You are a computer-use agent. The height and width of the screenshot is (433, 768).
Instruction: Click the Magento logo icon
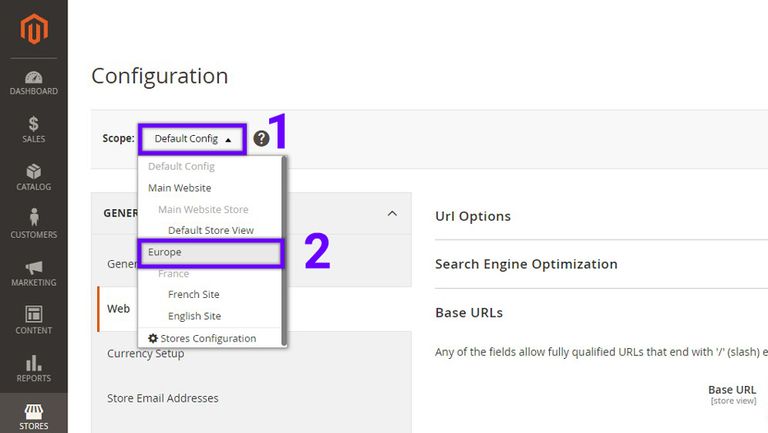[x=34, y=29]
